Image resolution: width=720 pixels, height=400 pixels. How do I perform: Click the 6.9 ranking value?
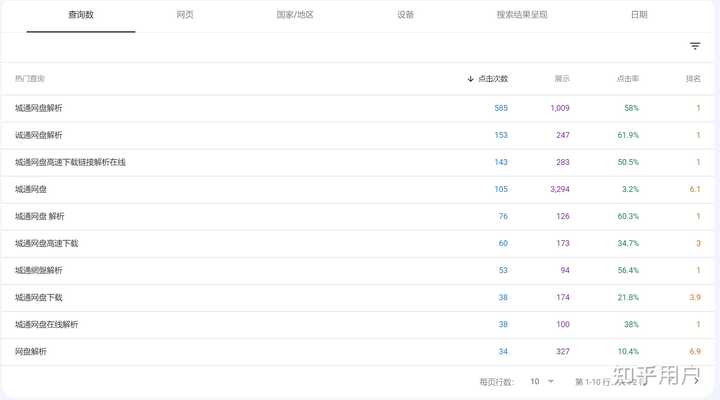695,351
